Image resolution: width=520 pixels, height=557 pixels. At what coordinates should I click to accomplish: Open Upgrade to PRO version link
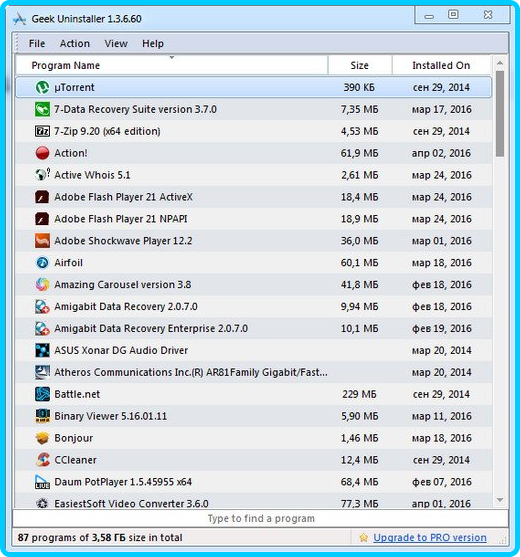(430, 538)
